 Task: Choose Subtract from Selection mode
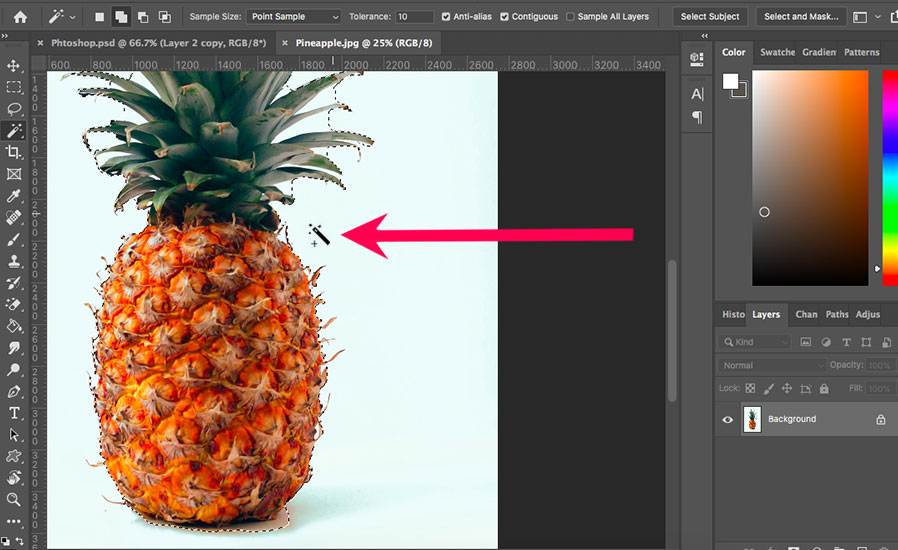[143, 17]
